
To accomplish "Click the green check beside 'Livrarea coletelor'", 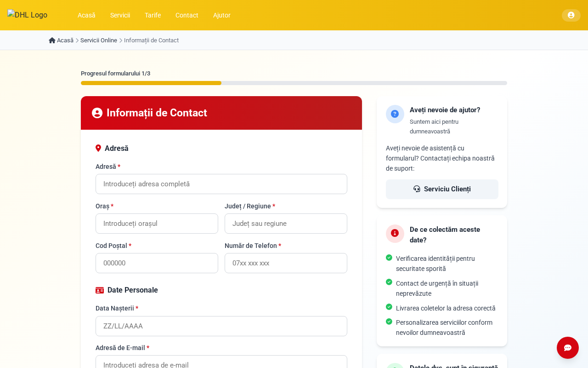I will pos(389,307).
